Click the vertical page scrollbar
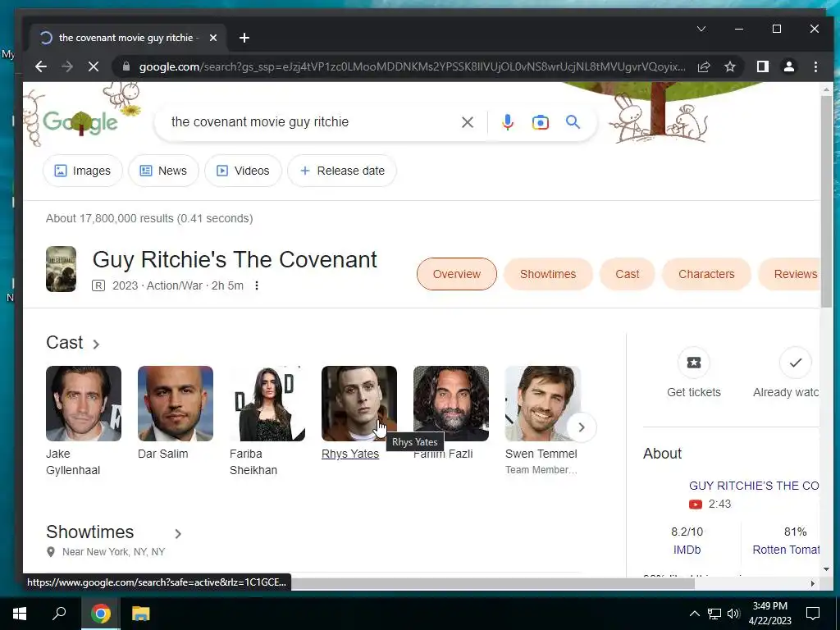The image size is (840, 630). tap(827, 201)
